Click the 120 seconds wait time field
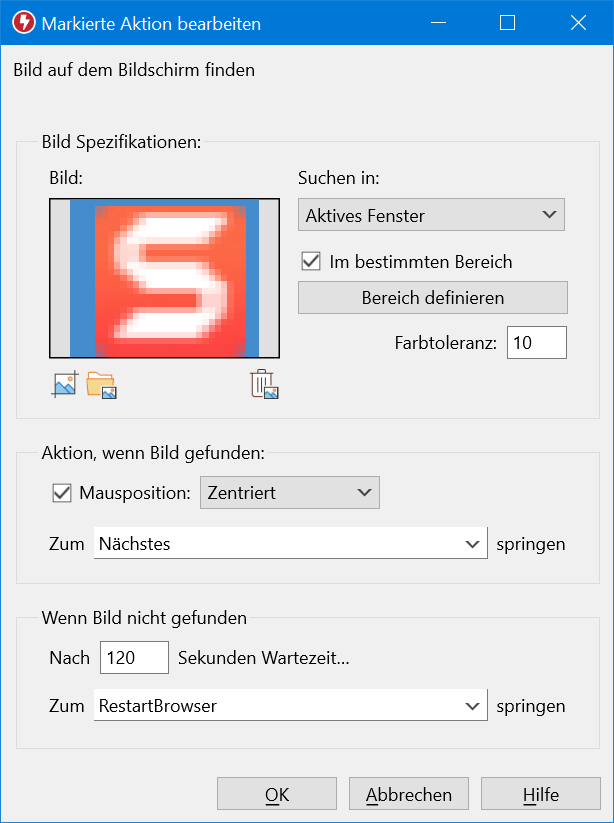The image size is (614, 823). (x=135, y=658)
